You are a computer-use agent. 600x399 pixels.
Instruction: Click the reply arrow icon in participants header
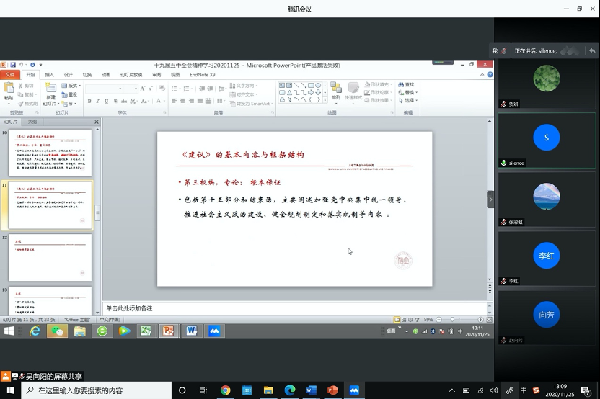592,50
